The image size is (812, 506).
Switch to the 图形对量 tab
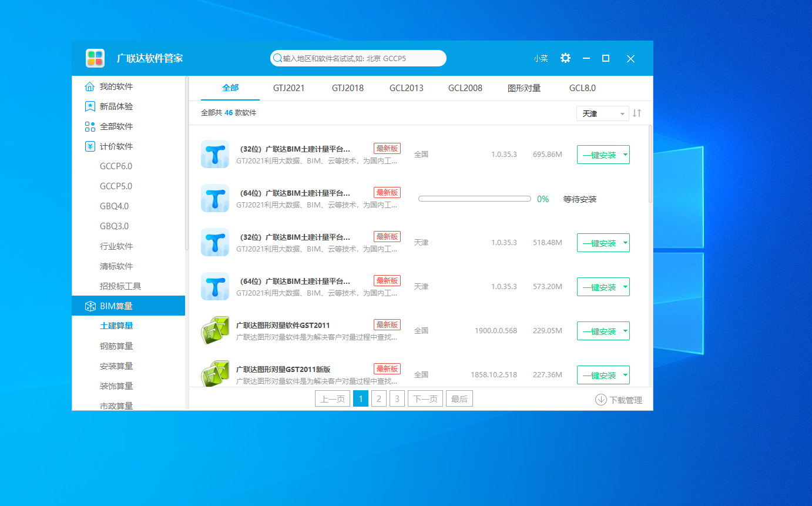pyautogui.click(x=524, y=88)
